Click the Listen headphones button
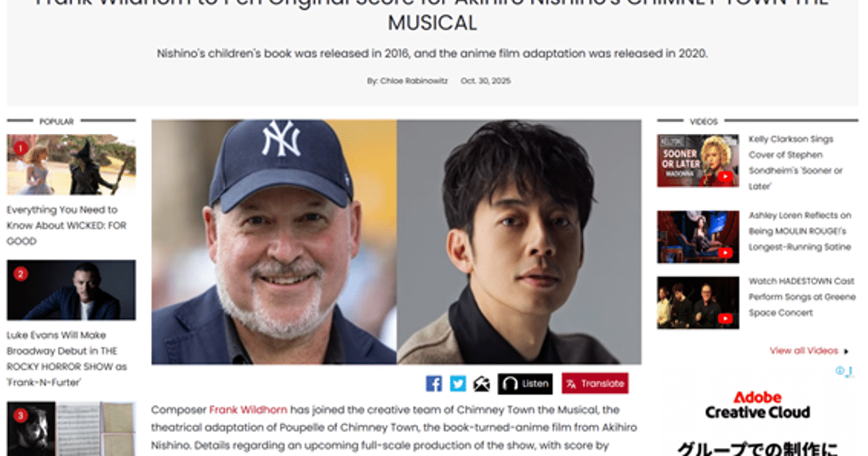Viewport: 868px width, 456px height. (x=525, y=384)
